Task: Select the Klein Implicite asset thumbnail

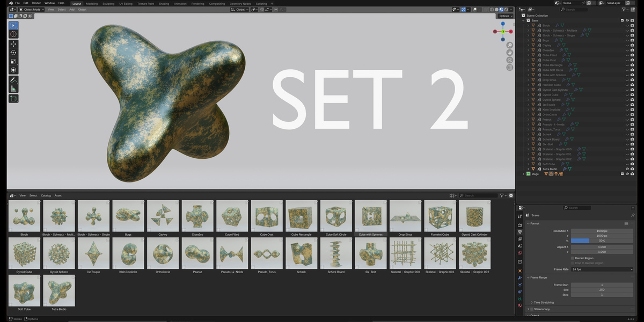Action: point(128,253)
